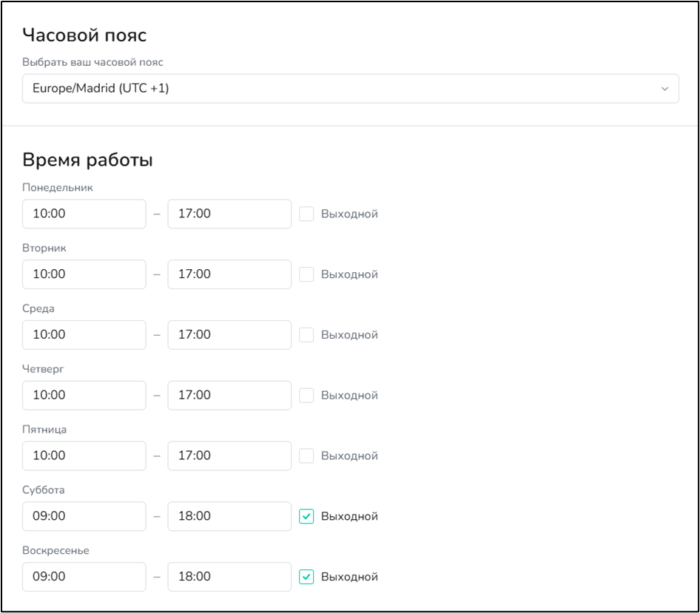Screen dimensions: 700x613
Task: Select the Среда end time 17:00 field
Action: click(229, 335)
